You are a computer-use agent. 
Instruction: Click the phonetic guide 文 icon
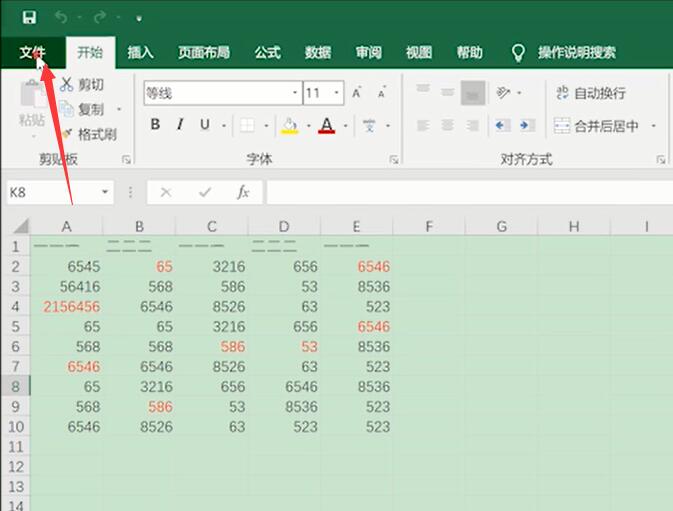click(369, 126)
